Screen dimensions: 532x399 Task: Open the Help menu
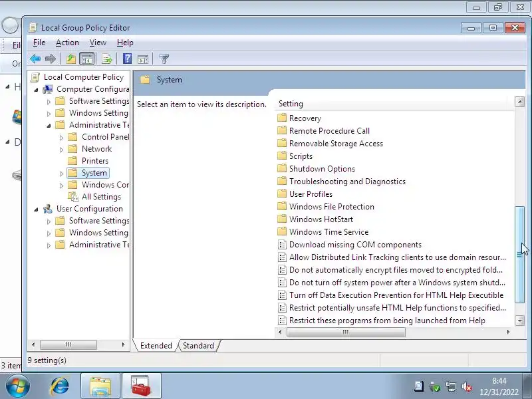(x=125, y=43)
